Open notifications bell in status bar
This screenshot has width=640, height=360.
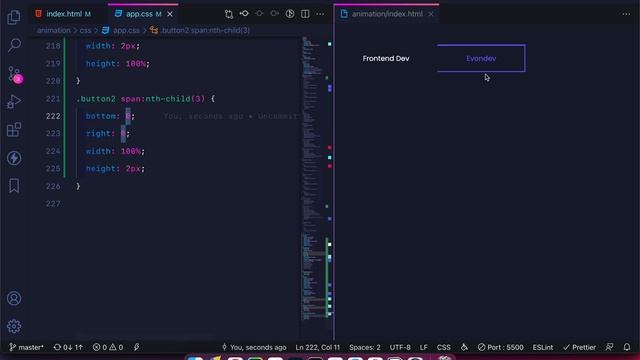(x=627, y=347)
